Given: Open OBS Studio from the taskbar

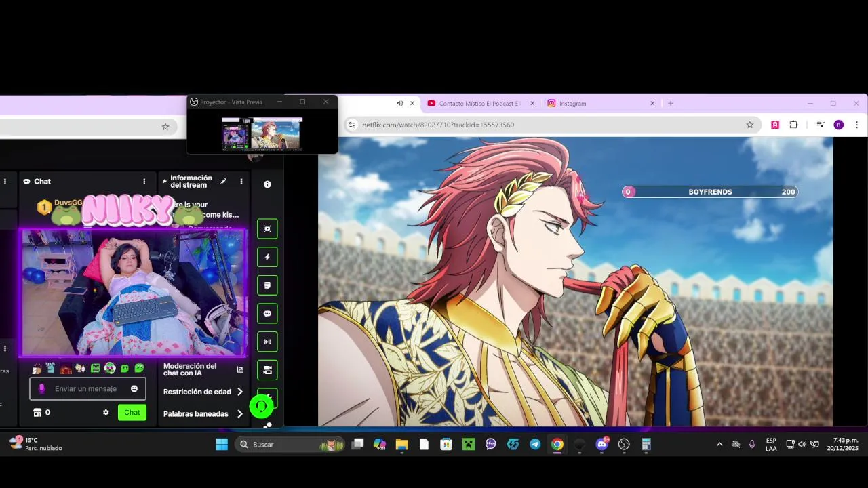Looking at the screenshot, I should [624, 445].
